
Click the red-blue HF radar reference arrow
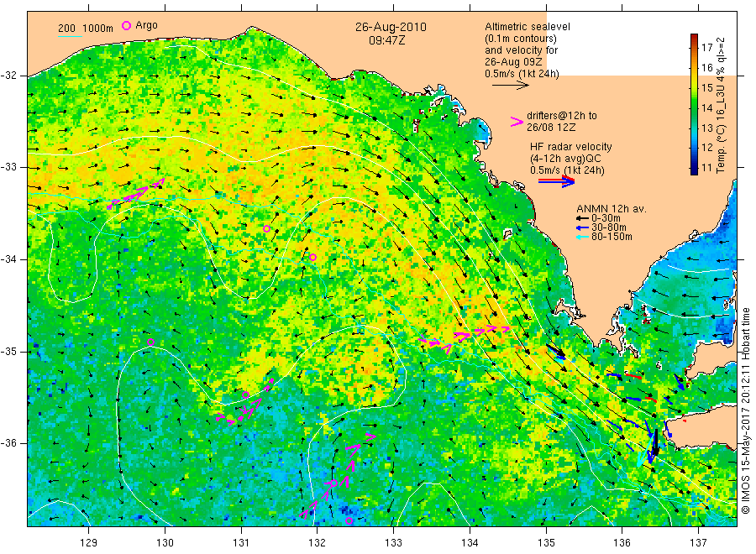(x=556, y=181)
